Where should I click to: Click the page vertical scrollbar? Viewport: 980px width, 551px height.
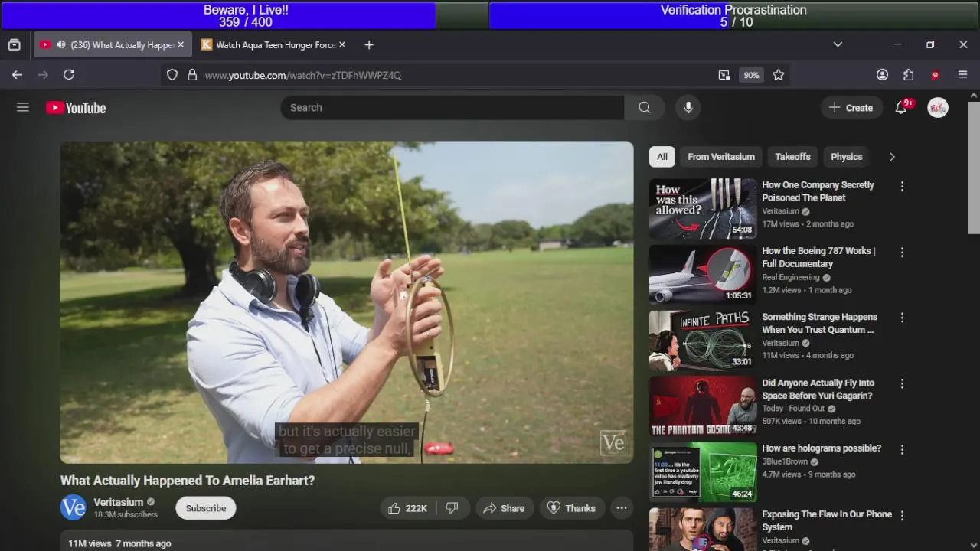tap(974, 168)
